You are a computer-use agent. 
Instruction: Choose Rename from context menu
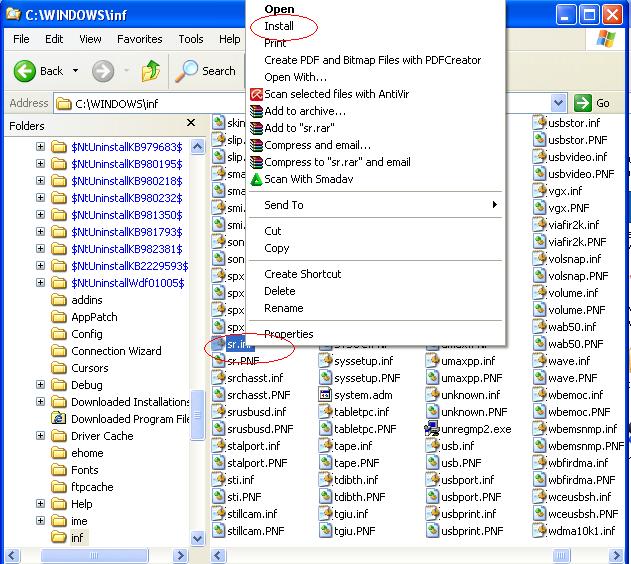pos(284,308)
